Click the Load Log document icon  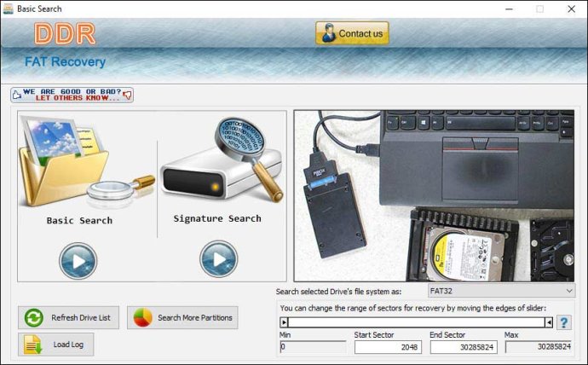[x=33, y=345]
